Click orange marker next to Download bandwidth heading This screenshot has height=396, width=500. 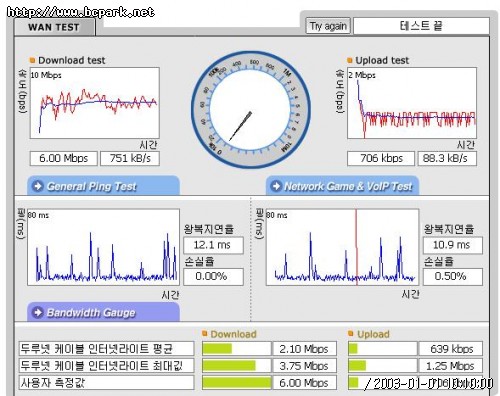[x=205, y=333]
